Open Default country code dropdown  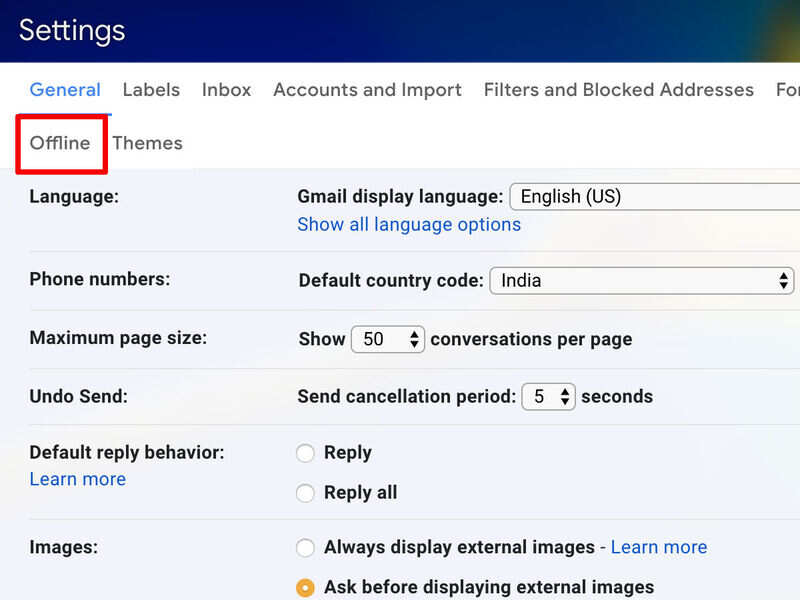coord(642,281)
